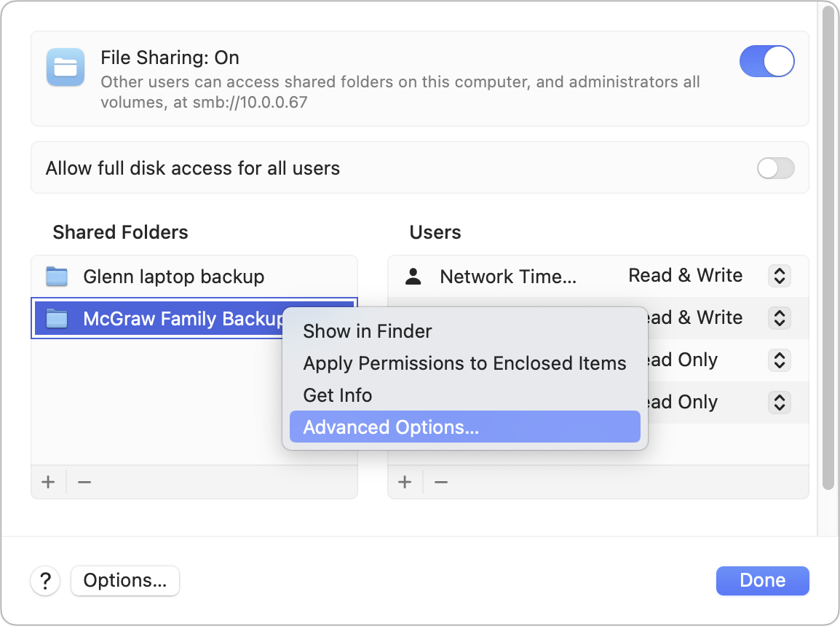This screenshot has height=626, width=840.
Task: Open the Options dialog
Action: [x=124, y=581]
